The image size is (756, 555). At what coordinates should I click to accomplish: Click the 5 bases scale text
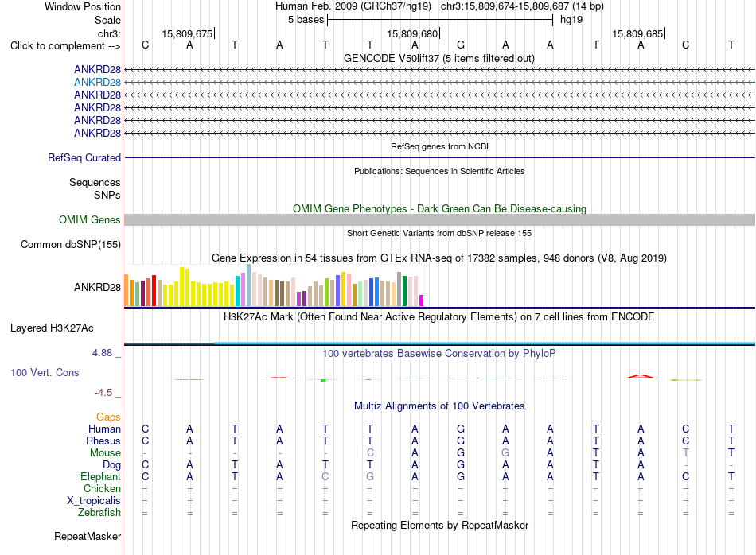coord(306,20)
